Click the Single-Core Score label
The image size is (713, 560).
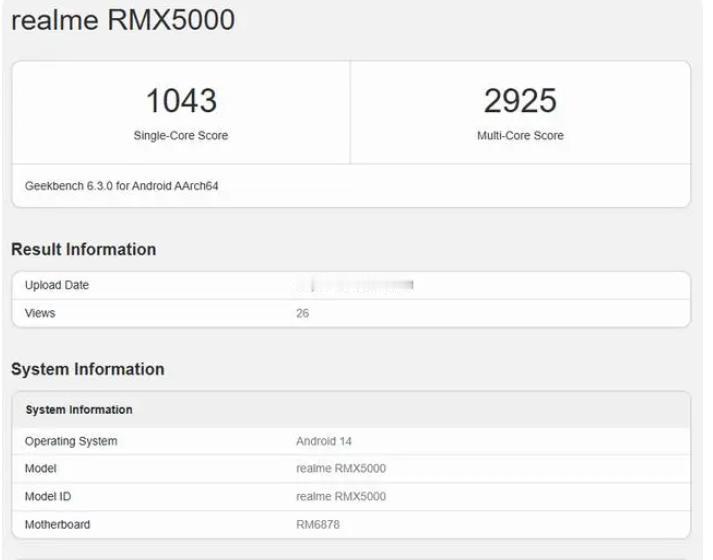coord(181,135)
